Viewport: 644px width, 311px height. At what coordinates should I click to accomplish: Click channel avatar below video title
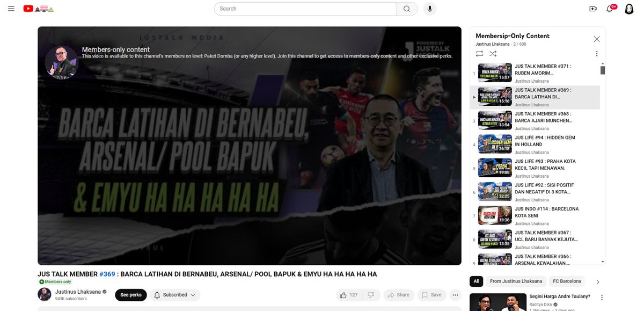(45, 294)
